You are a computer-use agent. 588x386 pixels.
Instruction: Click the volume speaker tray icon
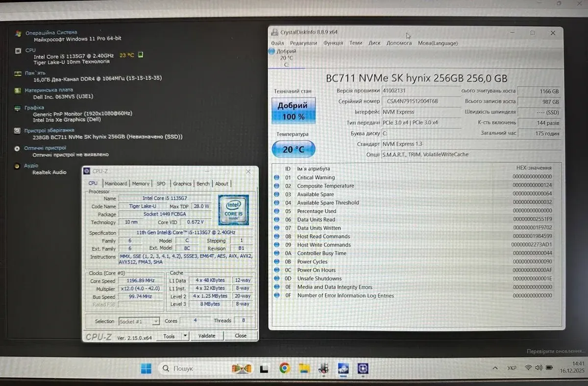pos(539,368)
